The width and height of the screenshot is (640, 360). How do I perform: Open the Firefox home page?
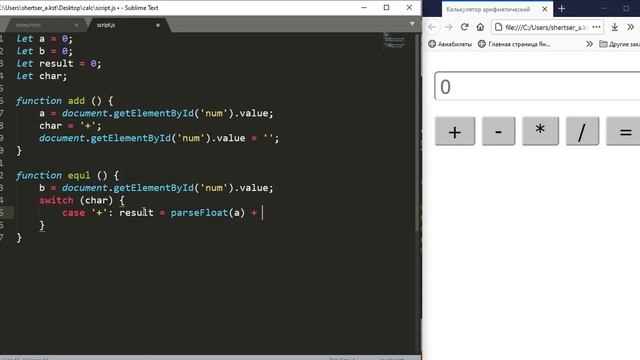coord(480,27)
